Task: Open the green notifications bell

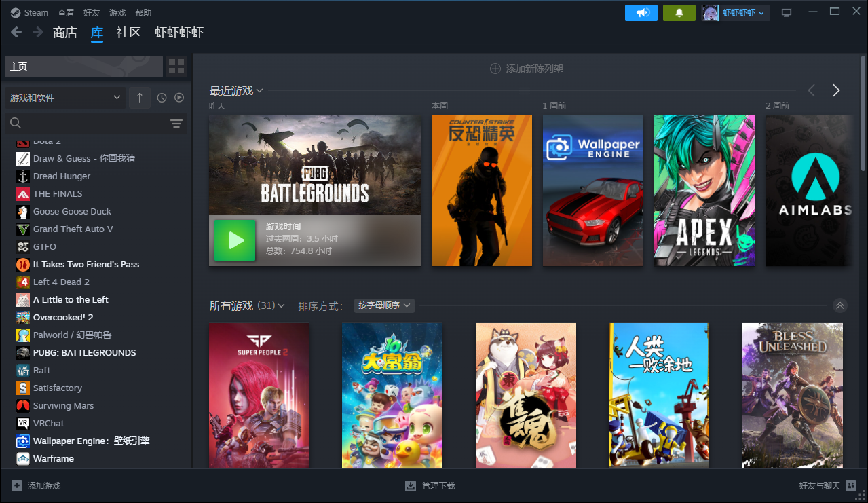Action: coord(679,12)
